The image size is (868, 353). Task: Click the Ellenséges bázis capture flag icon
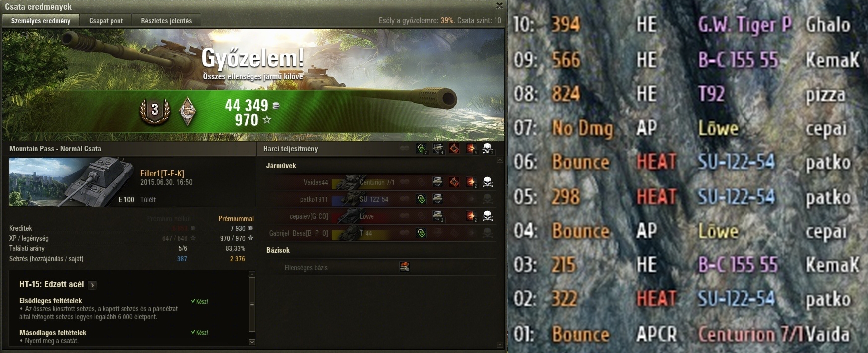[405, 267]
